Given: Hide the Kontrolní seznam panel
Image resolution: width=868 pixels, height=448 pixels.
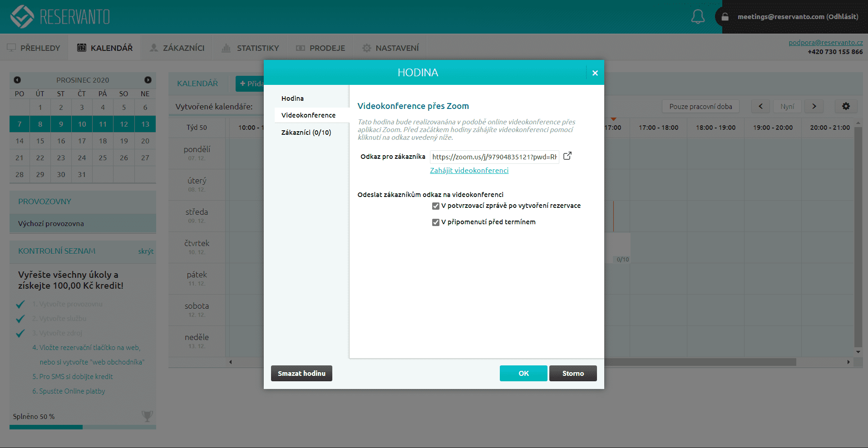Looking at the screenshot, I should [146, 251].
